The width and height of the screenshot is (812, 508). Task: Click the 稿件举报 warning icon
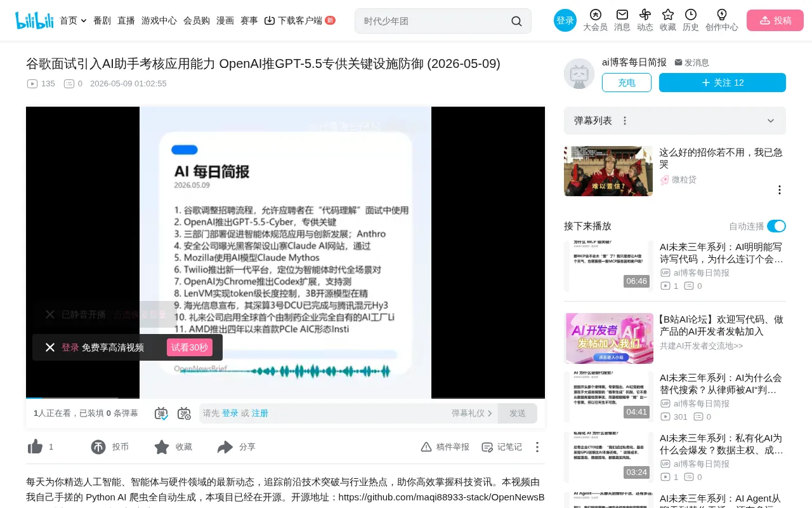[x=426, y=447]
